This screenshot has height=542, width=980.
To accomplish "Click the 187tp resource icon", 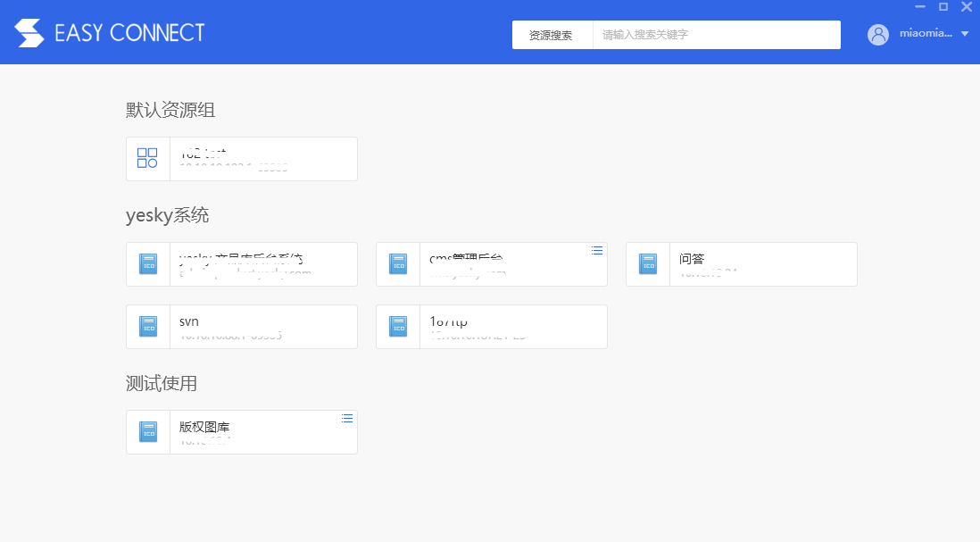I will point(397,326).
